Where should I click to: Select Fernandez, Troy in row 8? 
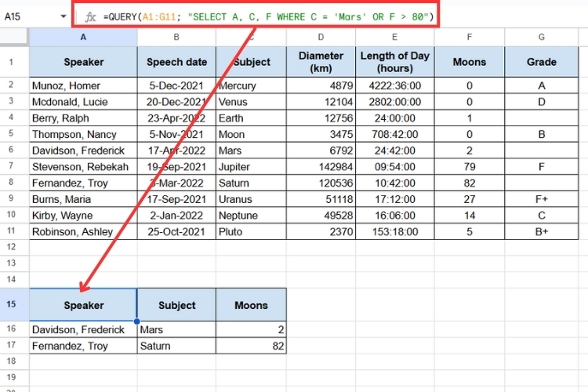83,183
